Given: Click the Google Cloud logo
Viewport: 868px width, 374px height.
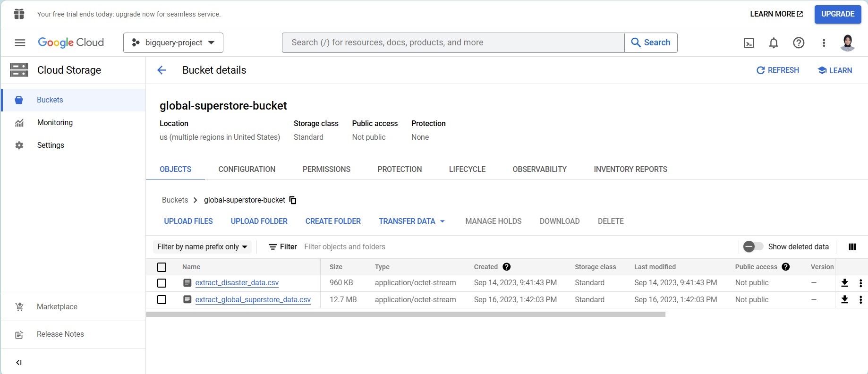Looking at the screenshot, I should pos(71,42).
